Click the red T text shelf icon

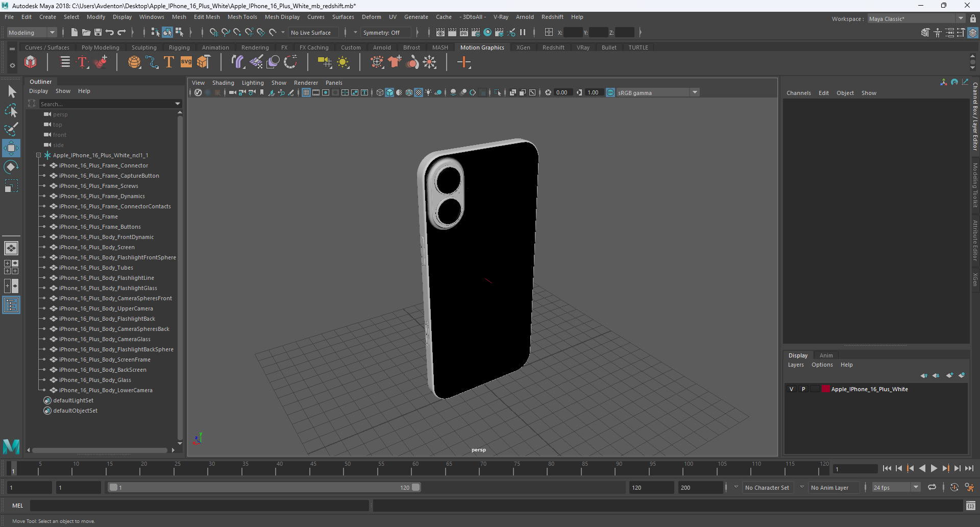pos(83,62)
